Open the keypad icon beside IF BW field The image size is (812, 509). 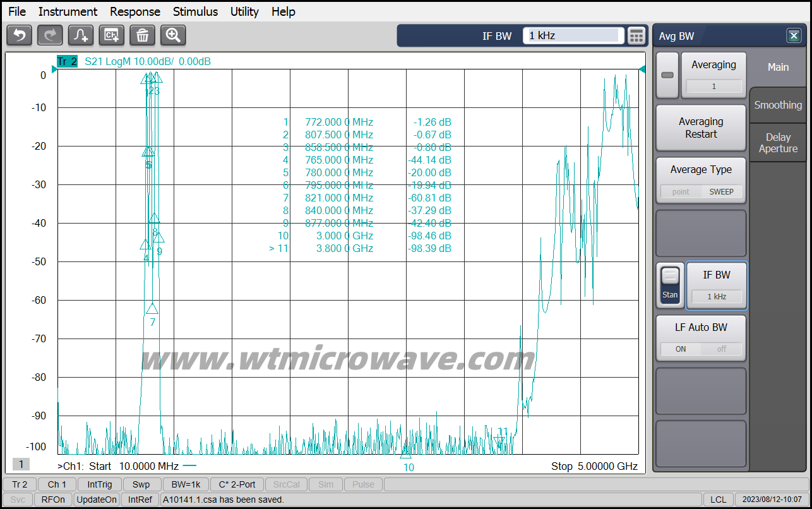[x=636, y=36]
